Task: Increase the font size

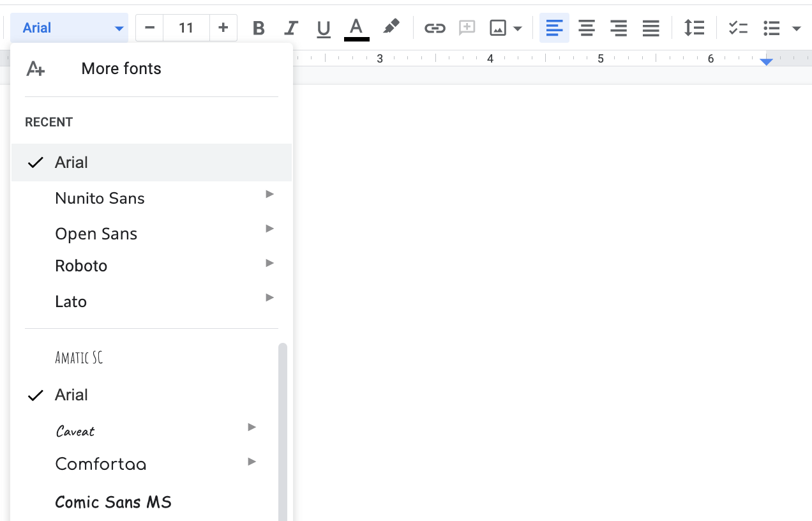Action: tap(223, 28)
